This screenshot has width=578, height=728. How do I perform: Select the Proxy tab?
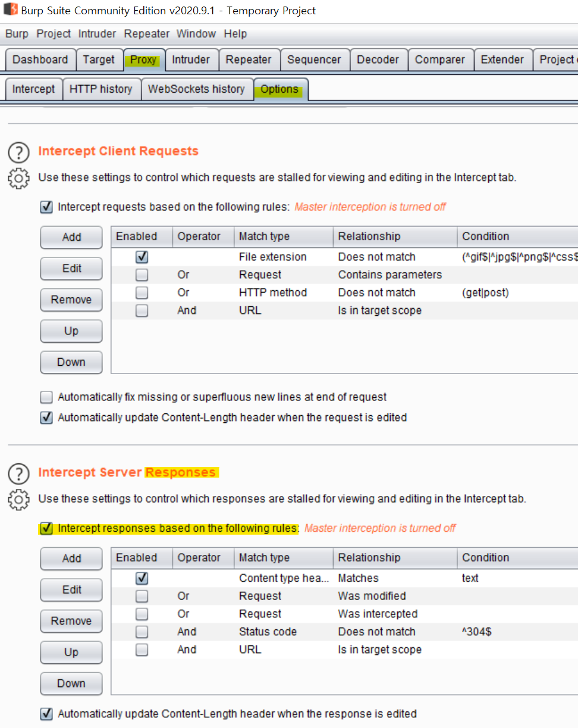point(143,59)
